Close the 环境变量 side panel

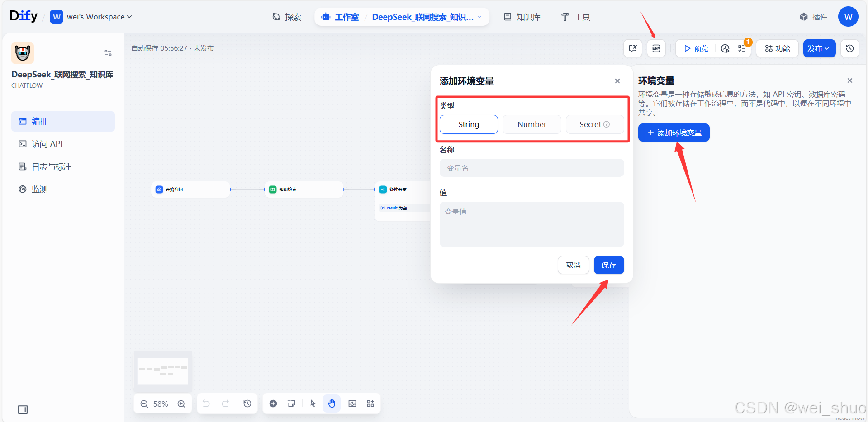click(x=850, y=81)
